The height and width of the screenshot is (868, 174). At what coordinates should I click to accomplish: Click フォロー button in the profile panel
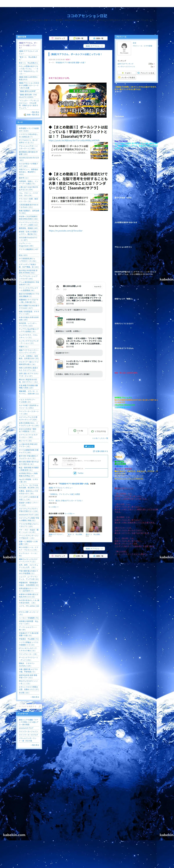[127, 73]
